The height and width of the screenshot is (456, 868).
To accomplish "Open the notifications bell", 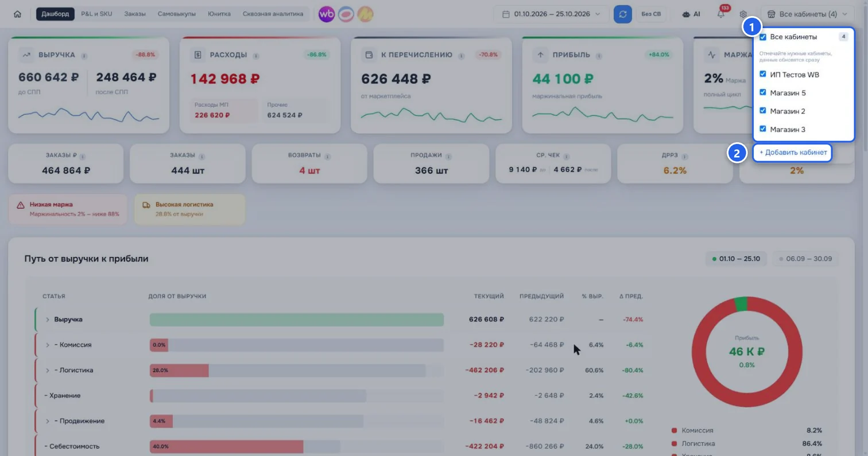I will click(x=721, y=14).
